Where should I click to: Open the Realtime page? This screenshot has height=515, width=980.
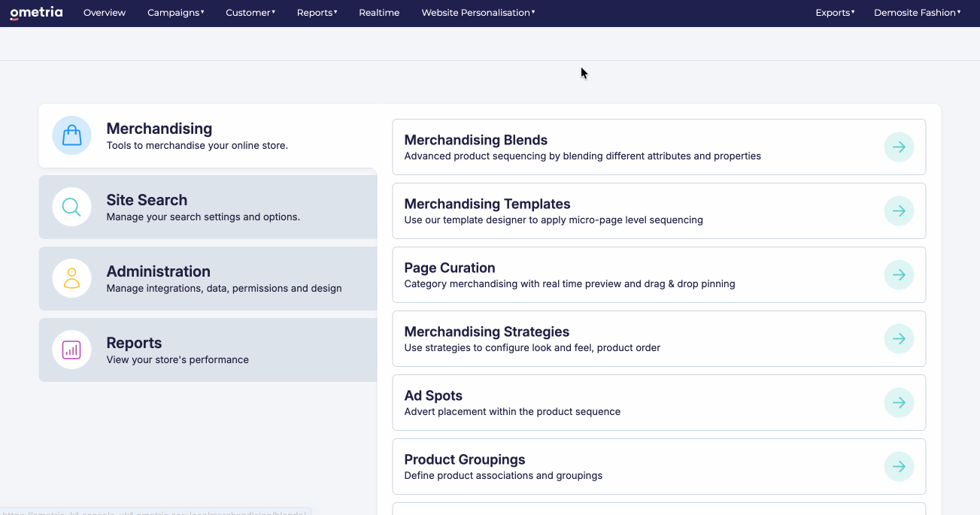(379, 13)
